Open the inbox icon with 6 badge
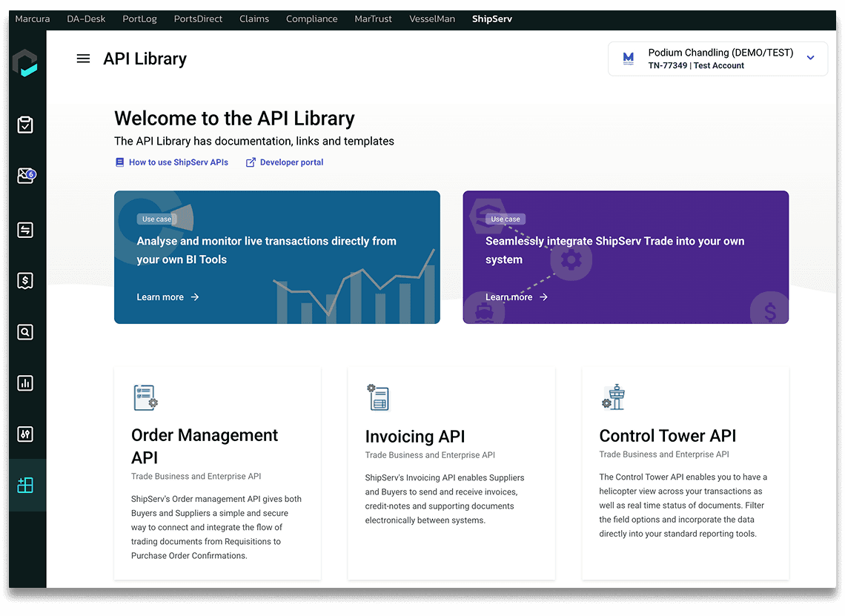This screenshot has width=845, height=616. (x=25, y=176)
